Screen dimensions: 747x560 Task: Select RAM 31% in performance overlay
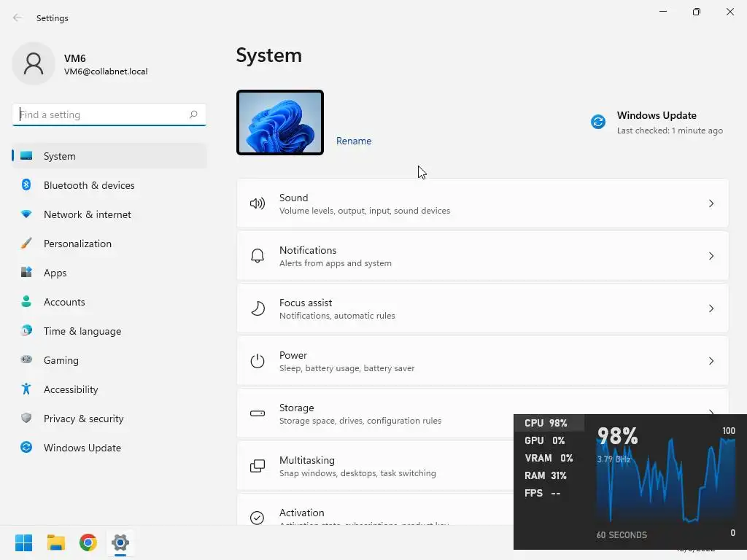[549, 475]
